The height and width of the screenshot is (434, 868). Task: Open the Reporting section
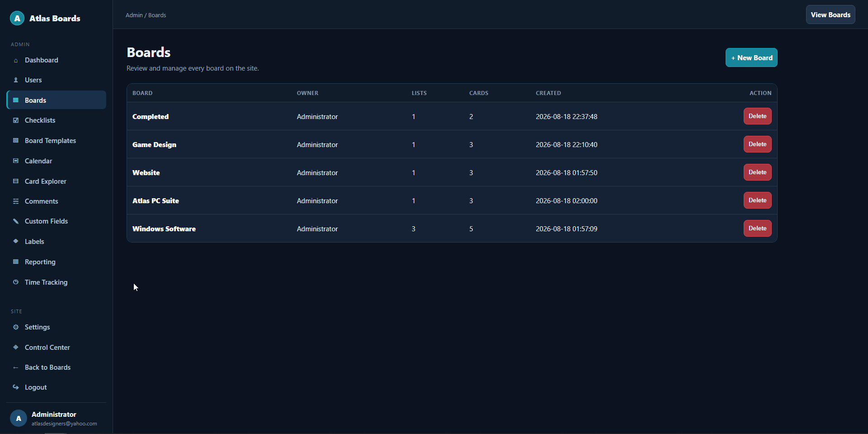tap(56, 262)
